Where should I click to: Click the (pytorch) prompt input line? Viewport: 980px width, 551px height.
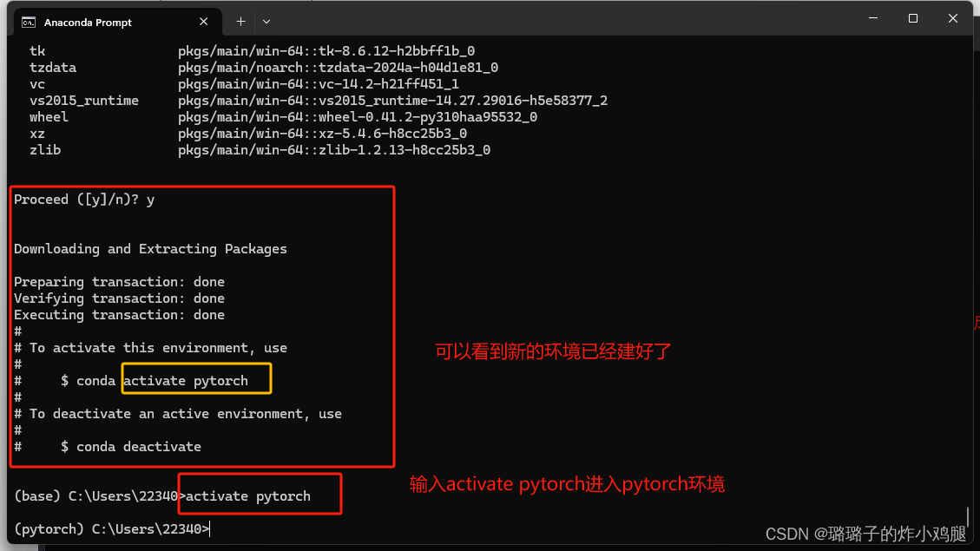(x=113, y=530)
